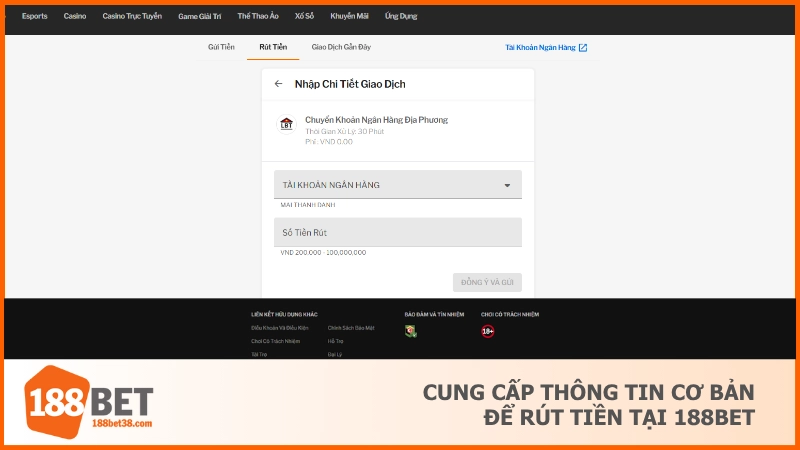Screen dimensions: 800x450
Task: Open the external link icon next to Tài Khoản Ngân Hàng
Action: click(x=583, y=47)
